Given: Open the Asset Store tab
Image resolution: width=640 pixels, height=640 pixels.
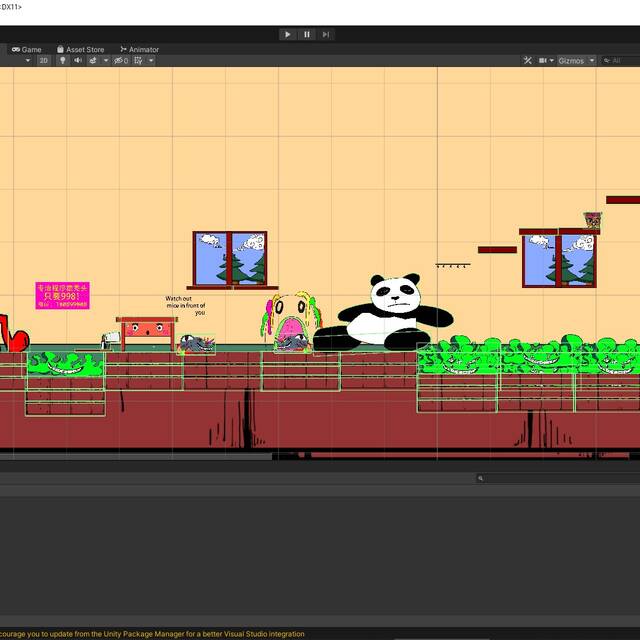Looking at the screenshot, I should (x=80, y=49).
